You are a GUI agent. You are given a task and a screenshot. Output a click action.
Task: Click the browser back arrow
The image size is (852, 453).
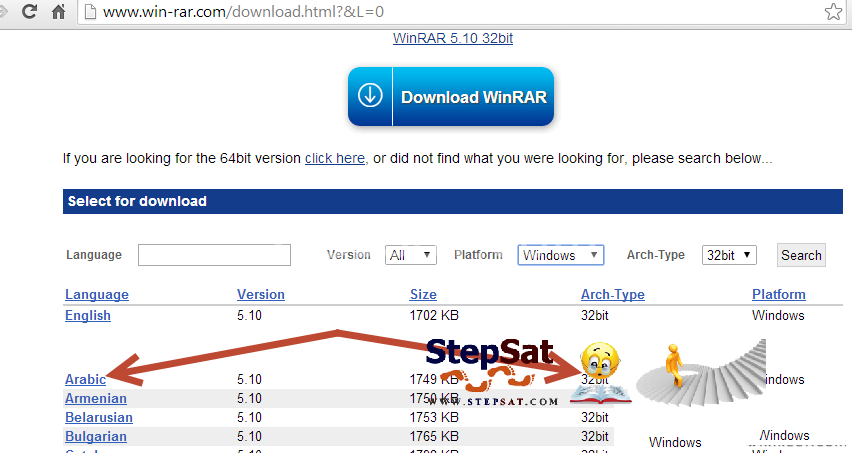point(7,13)
